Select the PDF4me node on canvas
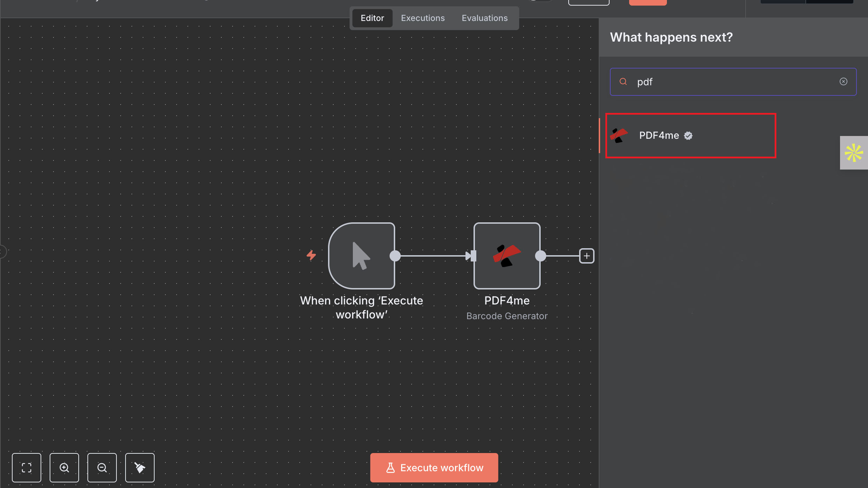The width and height of the screenshot is (868, 488). click(507, 256)
